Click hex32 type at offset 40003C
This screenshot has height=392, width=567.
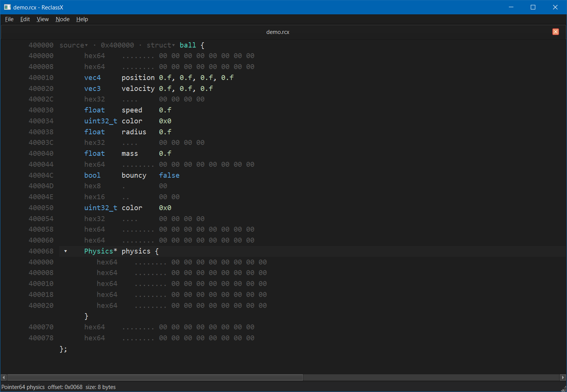(x=94, y=143)
